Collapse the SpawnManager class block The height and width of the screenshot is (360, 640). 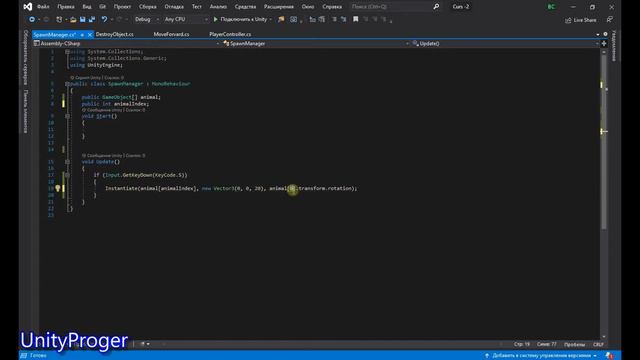click(x=67, y=84)
